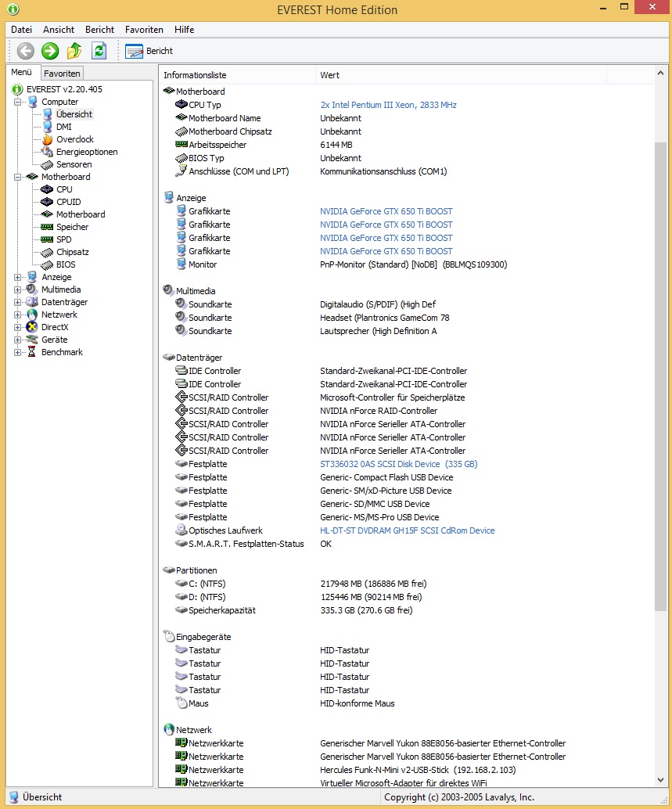
Task: Click the refresh toolbar icon
Action: [99, 51]
